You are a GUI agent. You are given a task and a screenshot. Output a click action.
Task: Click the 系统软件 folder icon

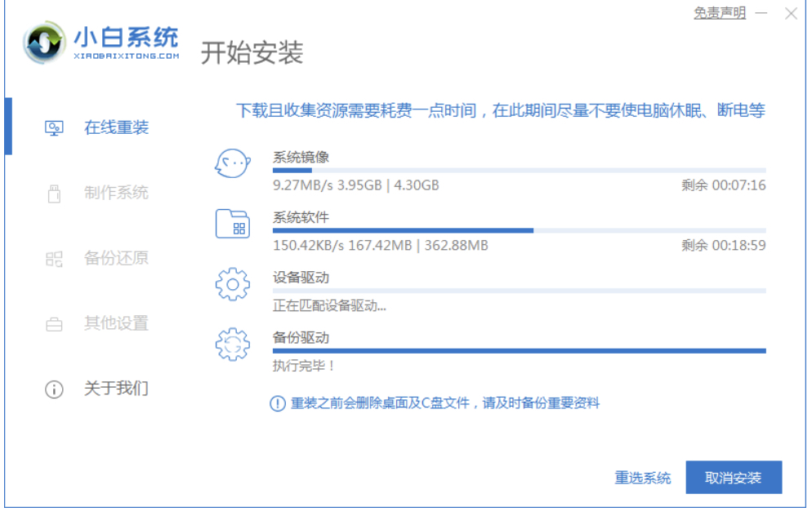pyautogui.click(x=232, y=223)
